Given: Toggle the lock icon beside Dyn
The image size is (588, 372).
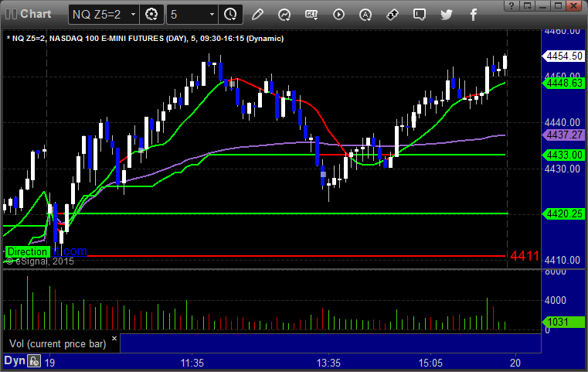Looking at the screenshot, I should pyautogui.click(x=34, y=361).
